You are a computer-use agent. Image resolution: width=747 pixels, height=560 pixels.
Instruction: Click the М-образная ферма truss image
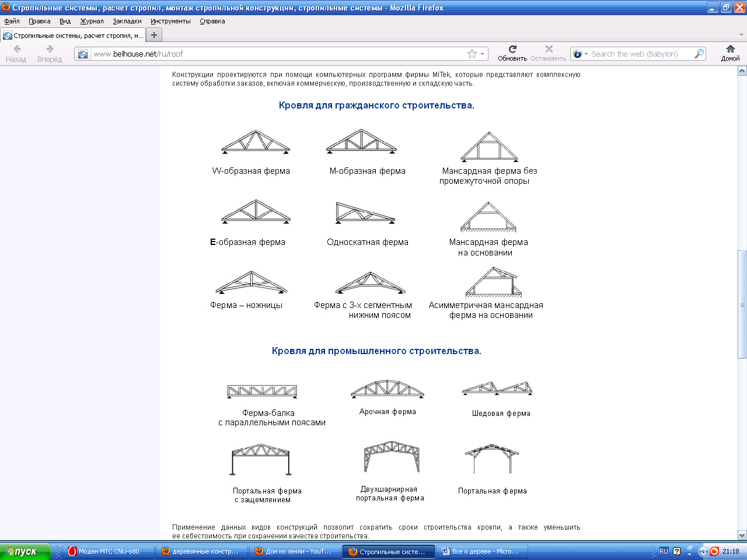(x=361, y=142)
